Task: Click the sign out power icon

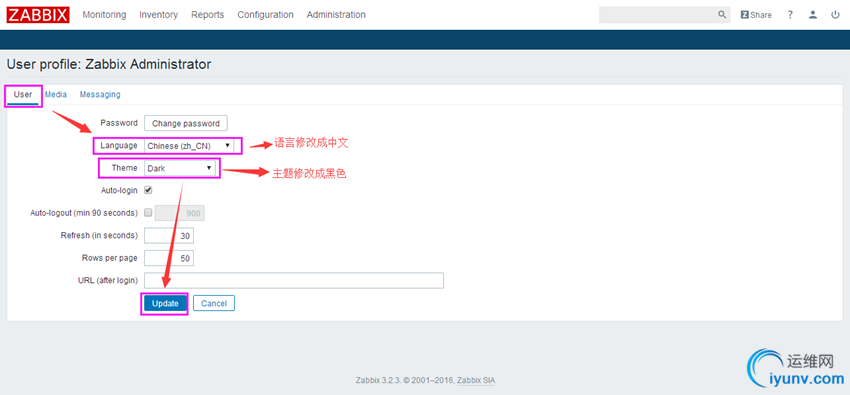Action: tap(835, 15)
